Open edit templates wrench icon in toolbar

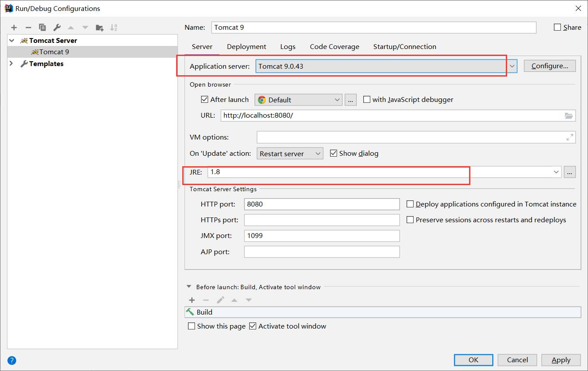pyautogui.click(x=57, y=28)
